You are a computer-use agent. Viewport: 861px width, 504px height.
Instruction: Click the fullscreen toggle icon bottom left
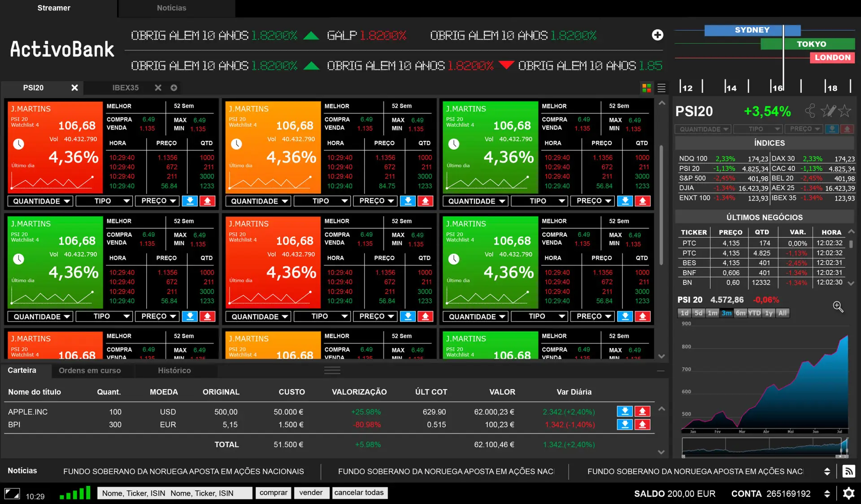pos(12,494)
